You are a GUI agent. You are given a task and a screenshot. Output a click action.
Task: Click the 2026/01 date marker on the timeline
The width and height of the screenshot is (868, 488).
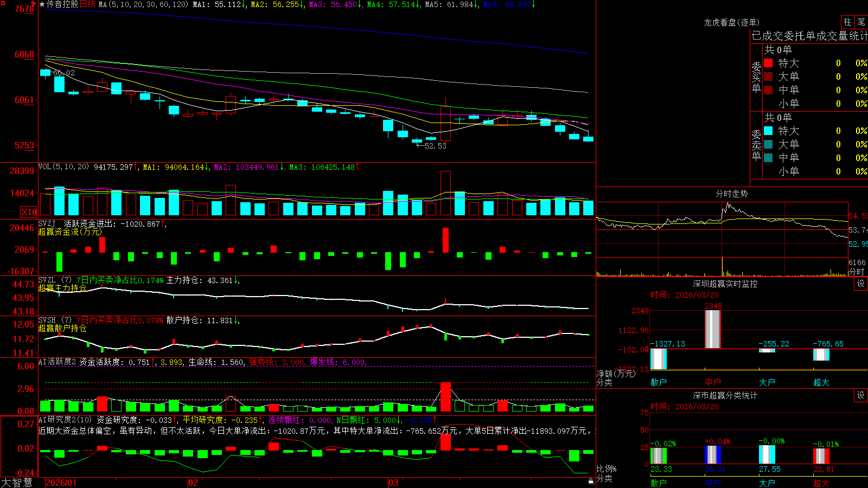click(61, 483)
